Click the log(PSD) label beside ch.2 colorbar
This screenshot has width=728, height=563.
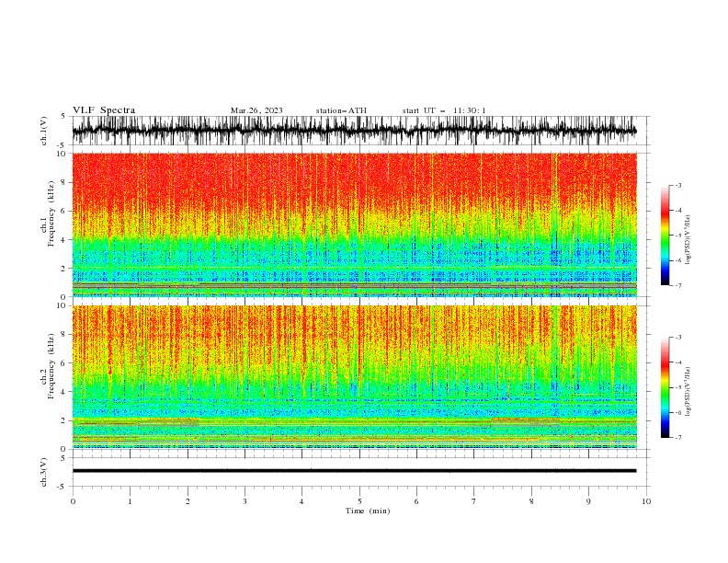click(x=688, y=392)
